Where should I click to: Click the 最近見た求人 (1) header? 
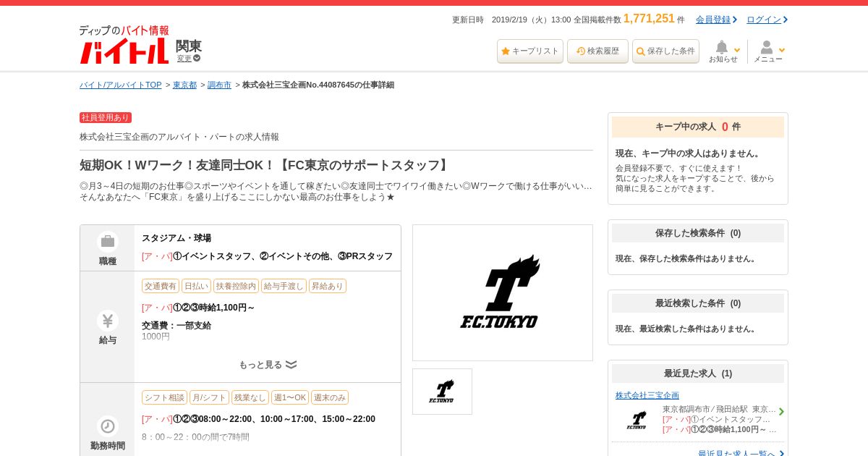click(698, 373)
